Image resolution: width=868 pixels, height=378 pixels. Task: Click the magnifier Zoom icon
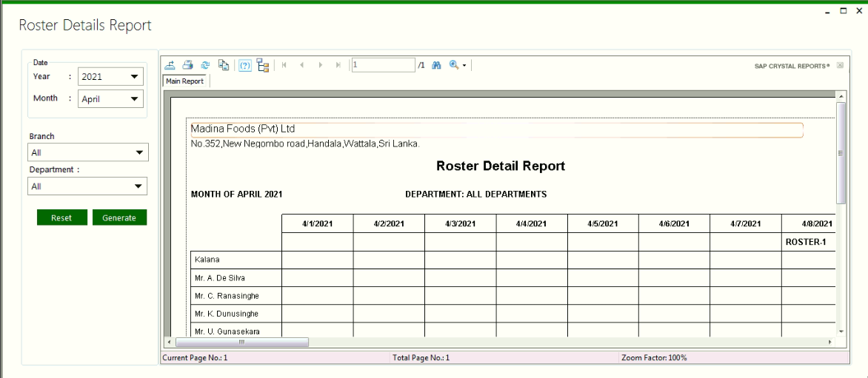pyautogui.click(x=454, y=65)
